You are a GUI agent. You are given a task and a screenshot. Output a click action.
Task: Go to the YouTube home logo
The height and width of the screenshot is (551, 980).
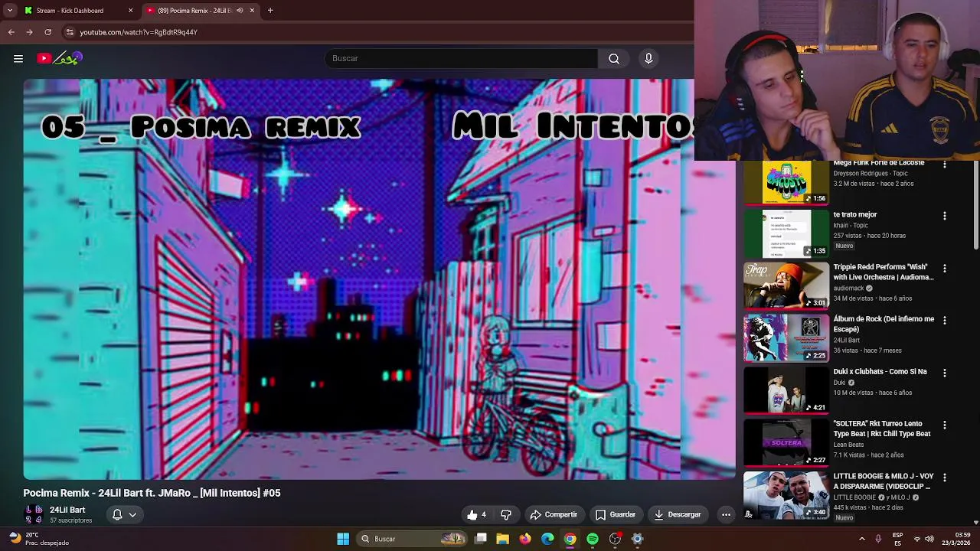pos(60,58)
